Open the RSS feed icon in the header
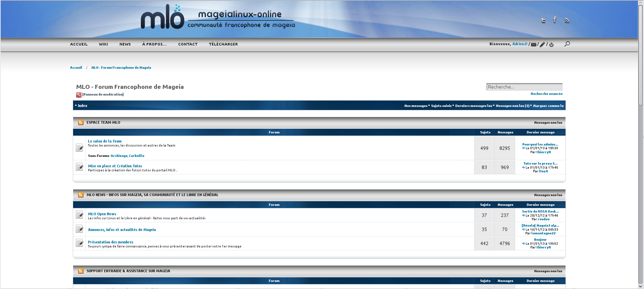This screenshot has height=289, width=644. (x=567, y=20)
